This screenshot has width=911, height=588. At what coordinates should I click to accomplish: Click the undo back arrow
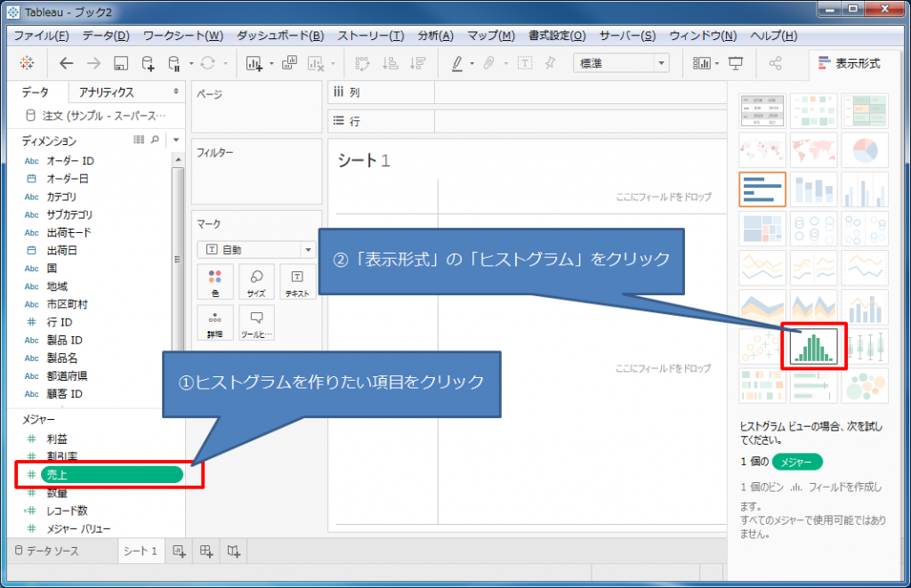[x=69, y=63]
